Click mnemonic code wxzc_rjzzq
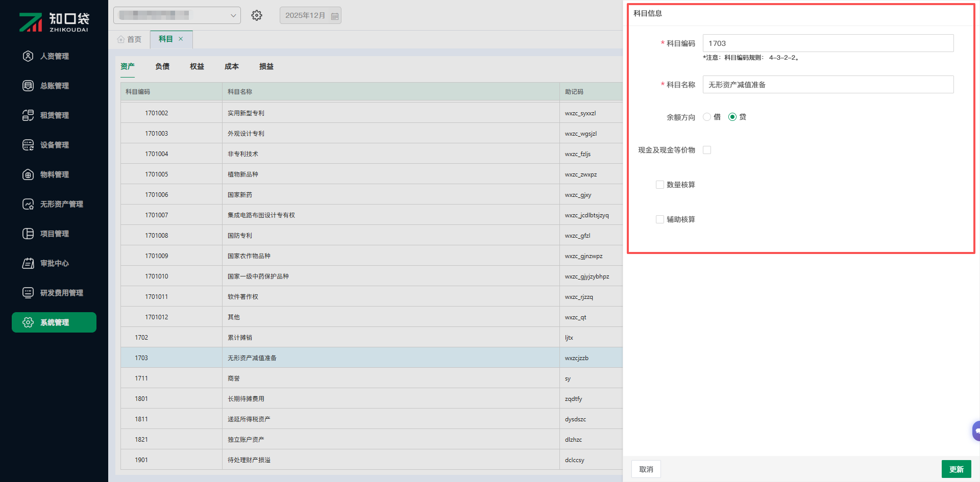 [x=579, y=297]
